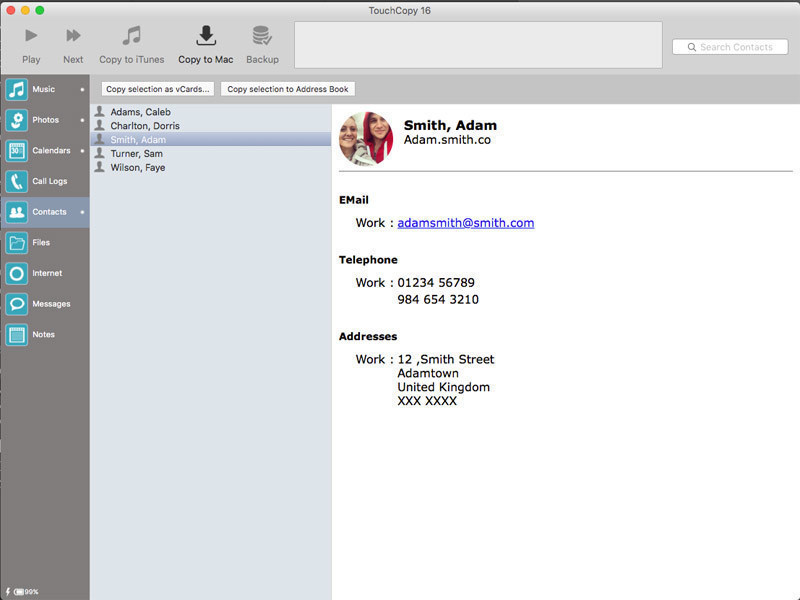Click the Play toolbar icon
Screen dimensions: 800x600
point(31,37)
